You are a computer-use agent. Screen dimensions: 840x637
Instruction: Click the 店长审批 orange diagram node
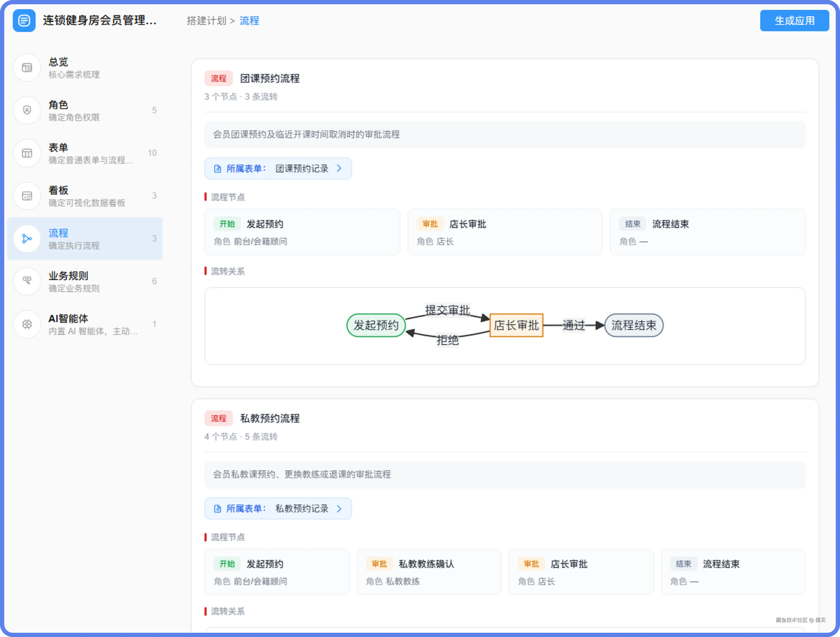516,326
